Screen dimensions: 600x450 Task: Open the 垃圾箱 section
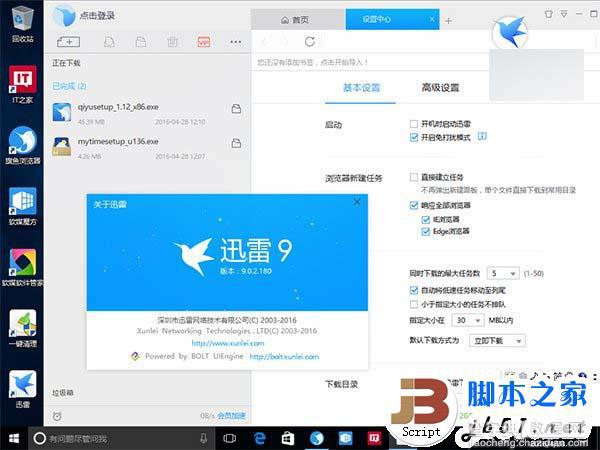pyautogui.click(x=63, y=393)
